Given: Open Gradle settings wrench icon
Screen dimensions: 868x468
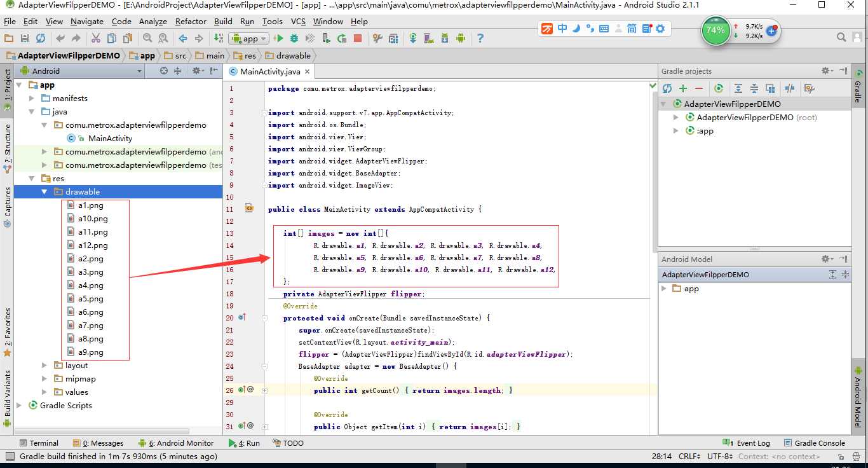Looking at the screenshot, I should pos(809,88).
